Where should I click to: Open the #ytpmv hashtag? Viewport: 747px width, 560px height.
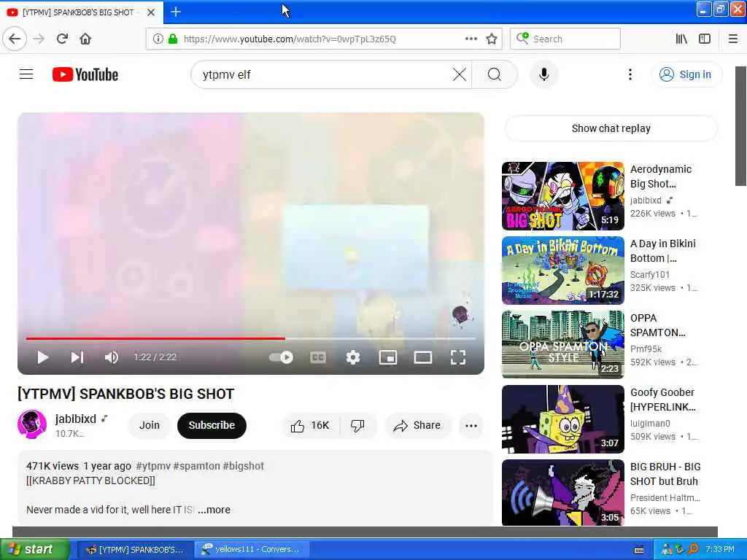pyautogui.click(x=153, y=466)
